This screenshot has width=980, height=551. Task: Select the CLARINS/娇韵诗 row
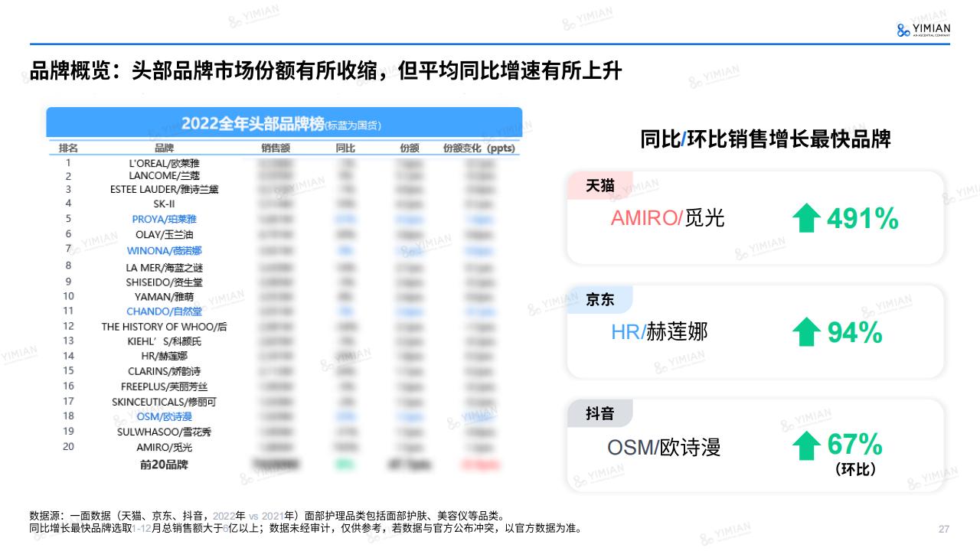(x=283, y=371)
